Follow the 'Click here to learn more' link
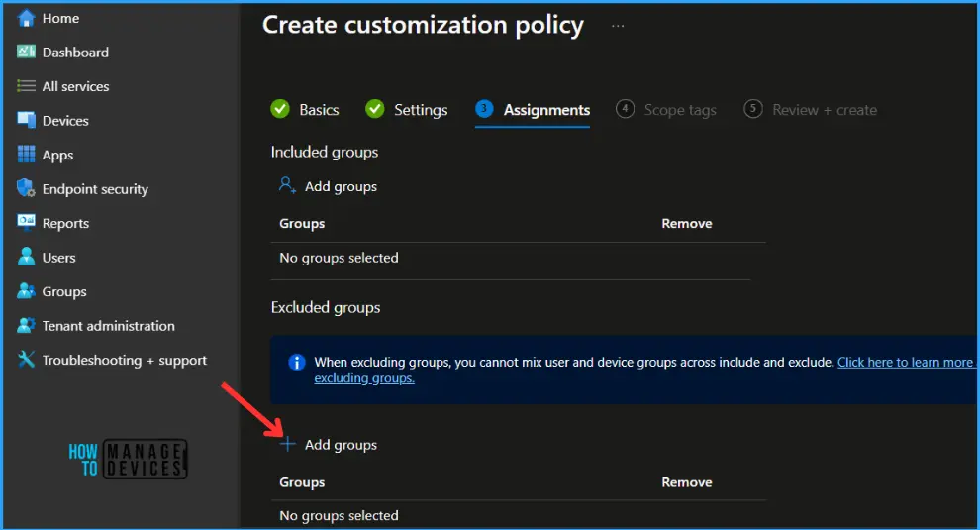The height and width of the screenshot is (530, 980). (x=905, y=363)
